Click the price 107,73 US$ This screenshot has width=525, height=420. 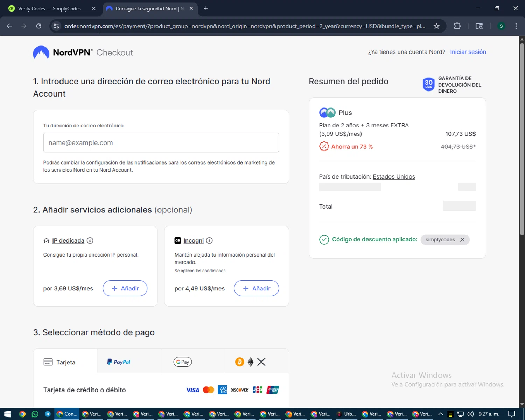coord(460,134)
